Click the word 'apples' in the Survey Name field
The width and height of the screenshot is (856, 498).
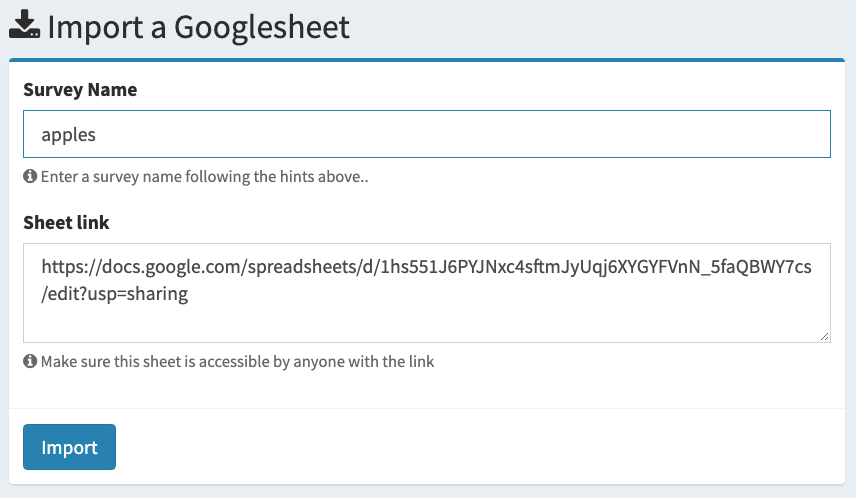click(68, 134)
